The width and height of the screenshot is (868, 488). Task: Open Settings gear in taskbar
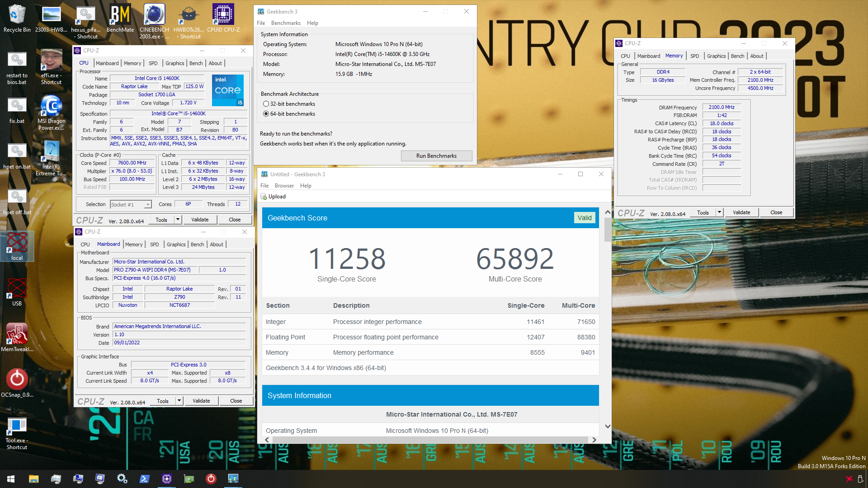(x=122, y=479)
